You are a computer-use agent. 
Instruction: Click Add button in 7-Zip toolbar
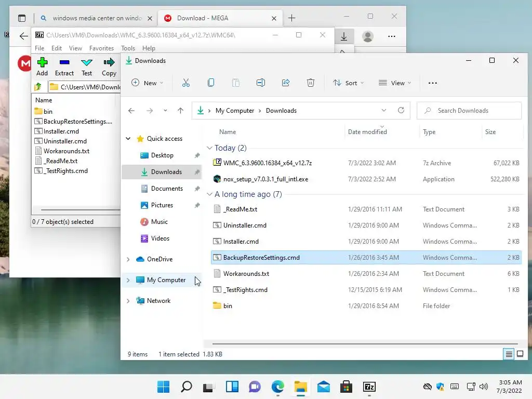click(x=42, y=67)
